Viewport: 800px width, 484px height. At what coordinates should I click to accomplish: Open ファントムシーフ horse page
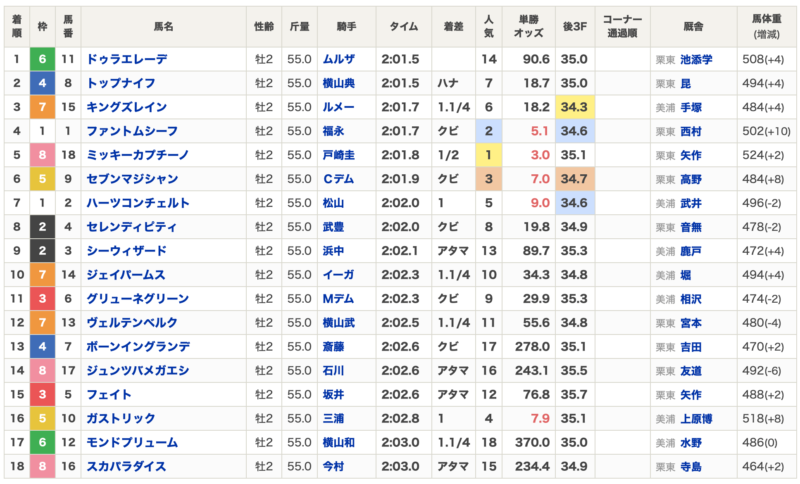click(132, 131)
